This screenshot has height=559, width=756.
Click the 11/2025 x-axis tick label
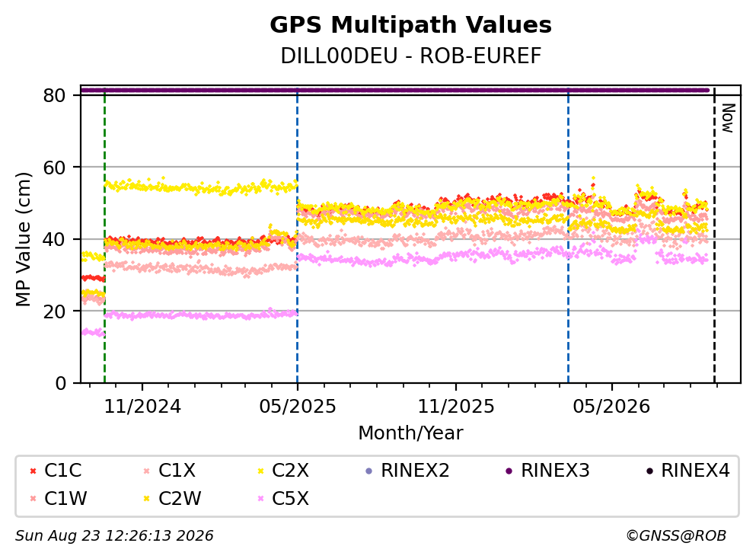tap(455, 407)
